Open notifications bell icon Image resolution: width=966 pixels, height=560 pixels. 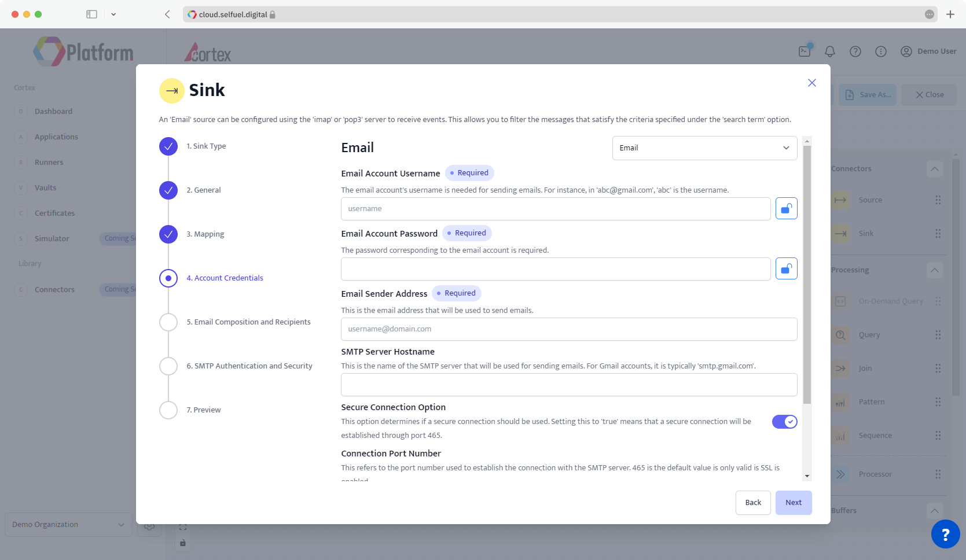[830, 51]
